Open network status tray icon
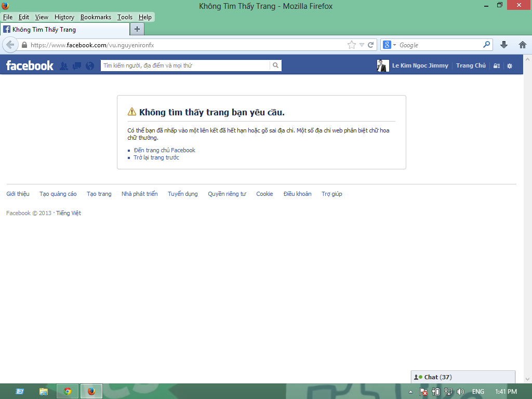 (x=448, y=392)
